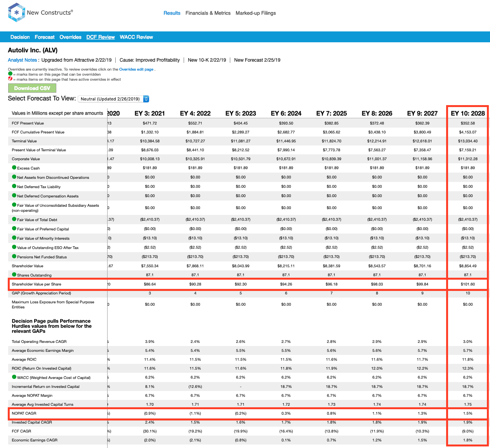Click Total Operating Revenue CAGR row label

(x=39, y=342)
